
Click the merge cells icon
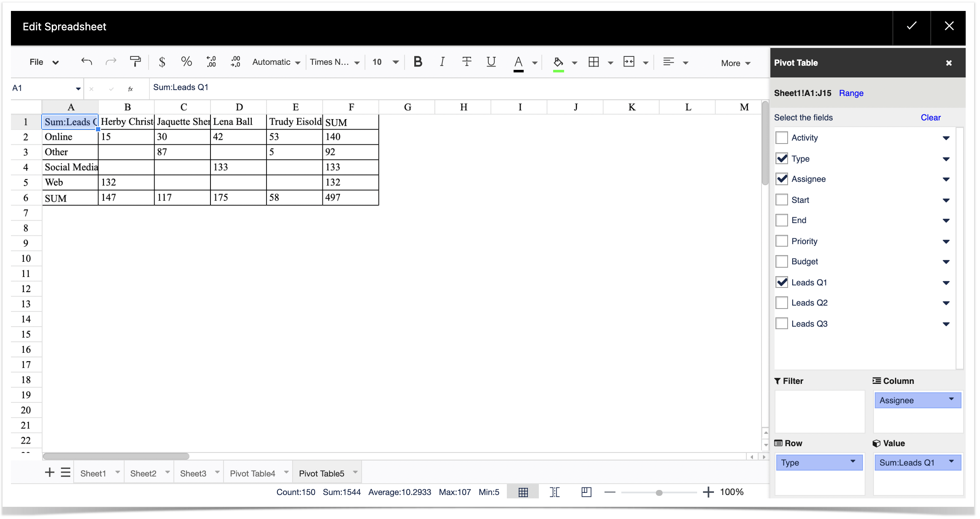tap(629, 62)
